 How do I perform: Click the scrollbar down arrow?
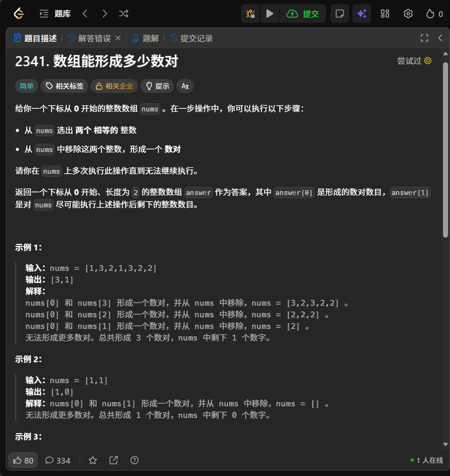[445, 445]
